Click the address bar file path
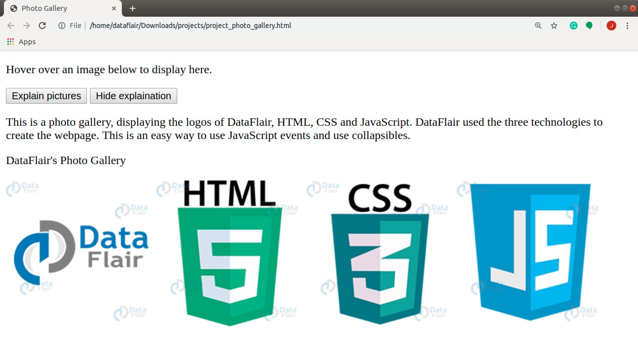The width and height of the screenshot is (638, 364). pos(191,26)
